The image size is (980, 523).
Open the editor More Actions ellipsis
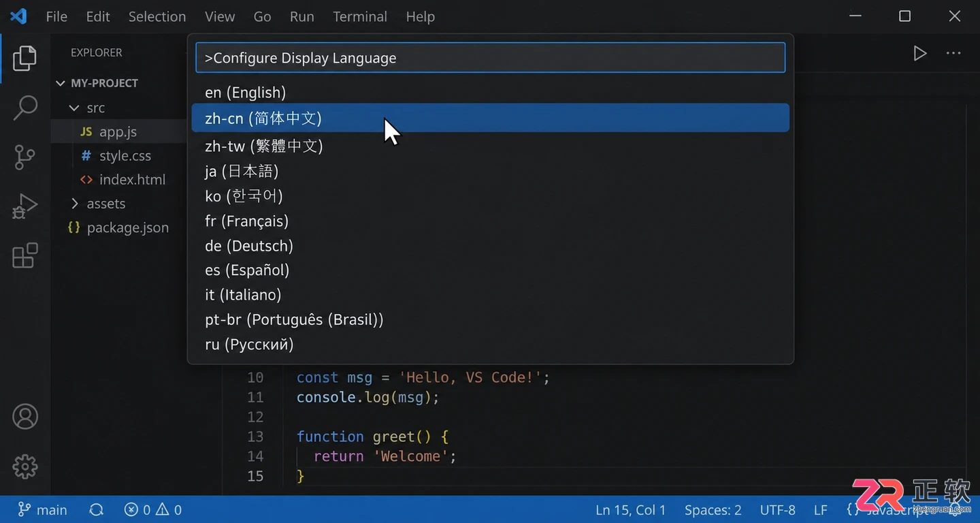pyautogui.click(x=953, y=53)
